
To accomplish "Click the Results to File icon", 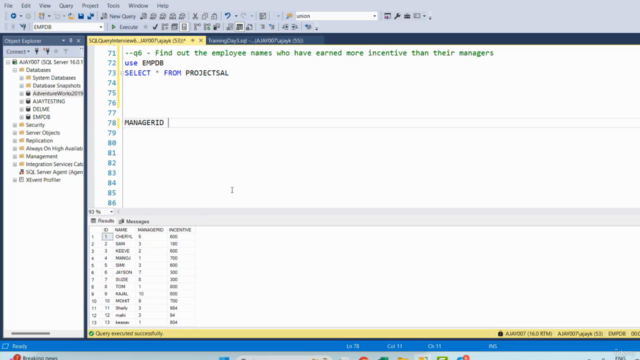I will pos(249,27).
